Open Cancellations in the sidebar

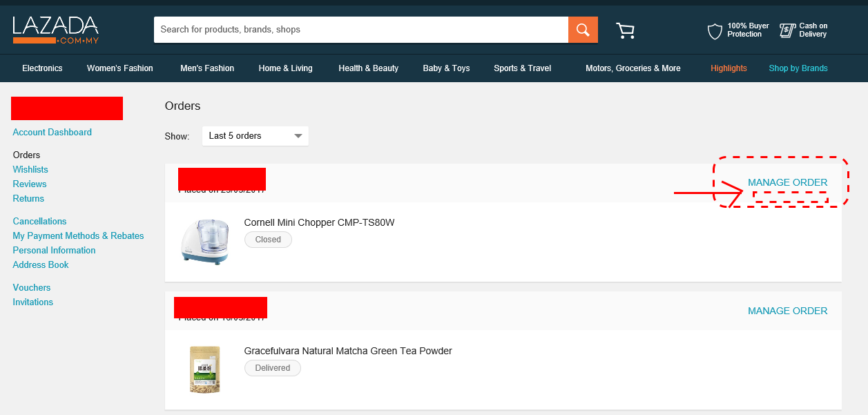[40, 221]
